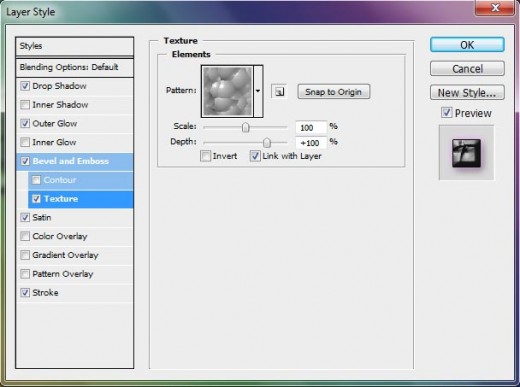520x387 pixels.
Task: Select the Bevel and Emboss label
Action: 71,161
